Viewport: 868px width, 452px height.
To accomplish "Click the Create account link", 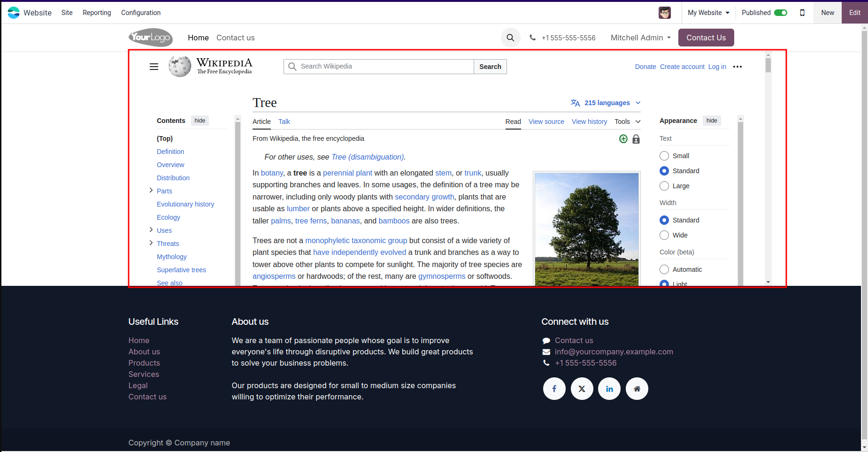I will [x=682, y=67].
